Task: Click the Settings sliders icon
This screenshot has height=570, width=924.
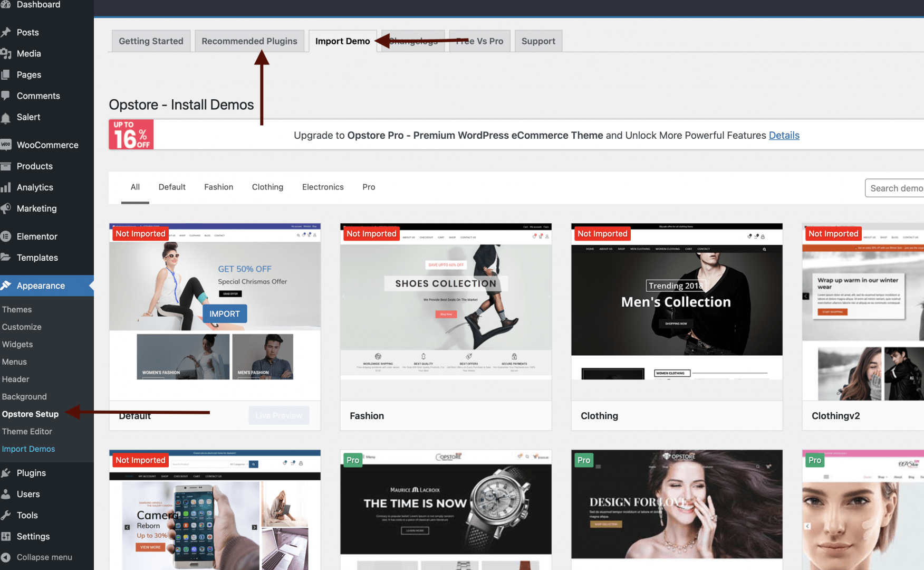Action: (6, 536)
